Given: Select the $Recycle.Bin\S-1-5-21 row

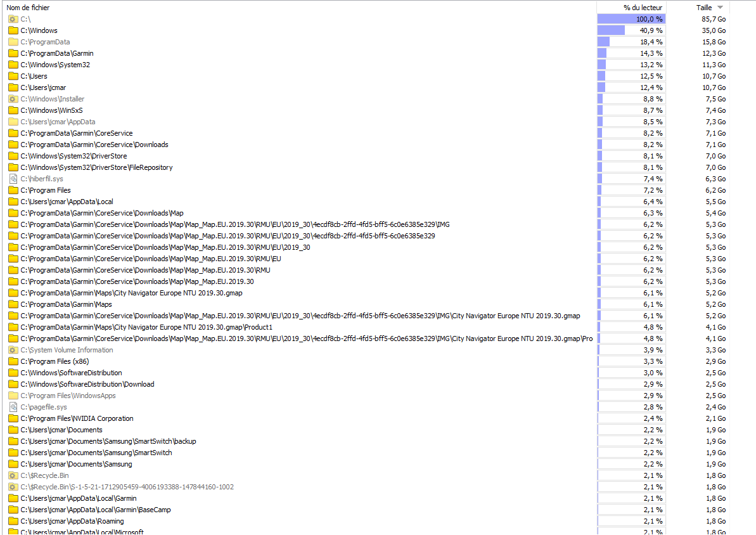Looking at the screenshot, I should click(366, 487).
